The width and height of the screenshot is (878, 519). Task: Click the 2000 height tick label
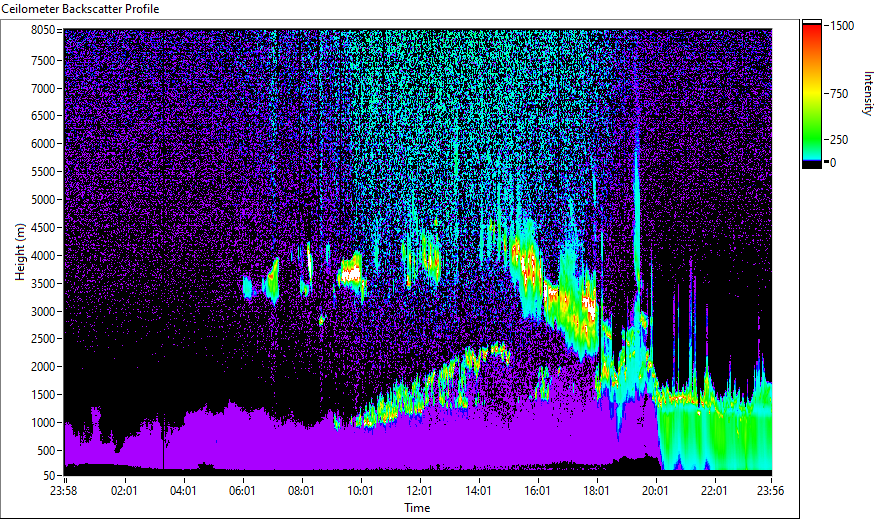tap(43, 367)
